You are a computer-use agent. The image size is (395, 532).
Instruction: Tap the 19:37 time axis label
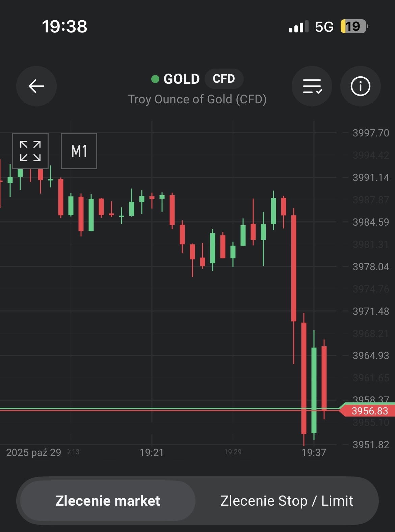[314, 452]
